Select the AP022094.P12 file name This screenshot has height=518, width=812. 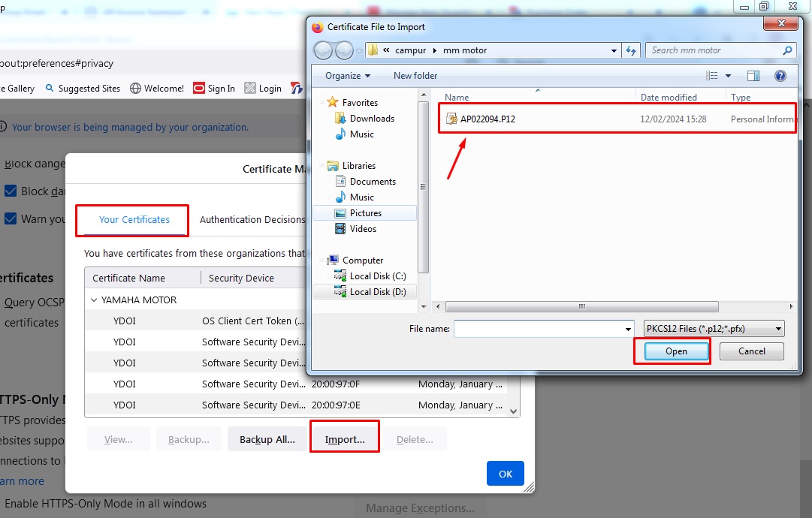click(488, 119)
